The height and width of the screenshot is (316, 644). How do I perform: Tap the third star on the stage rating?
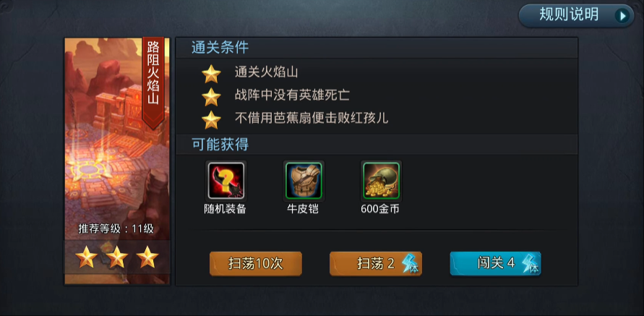coord(147,257)
